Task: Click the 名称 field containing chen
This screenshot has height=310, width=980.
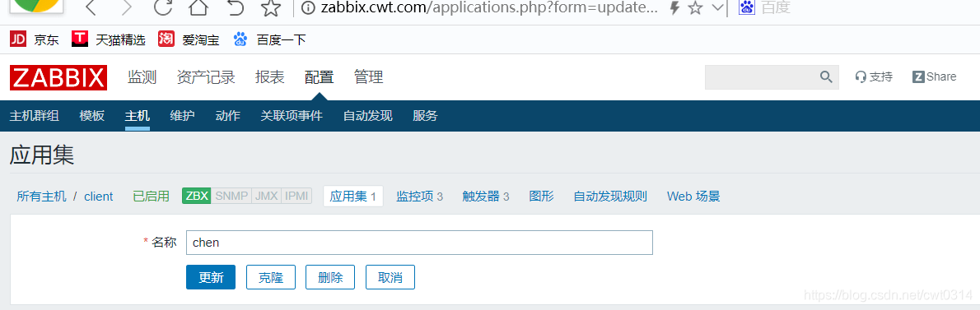Action: click(x=419, y=243)
